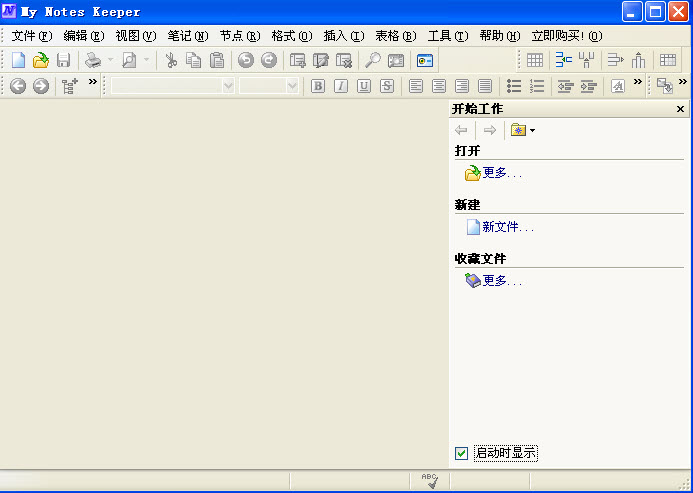The image size is (693, 493).
Task: Click the 新文件... link
Action: [x=507, y=227]
